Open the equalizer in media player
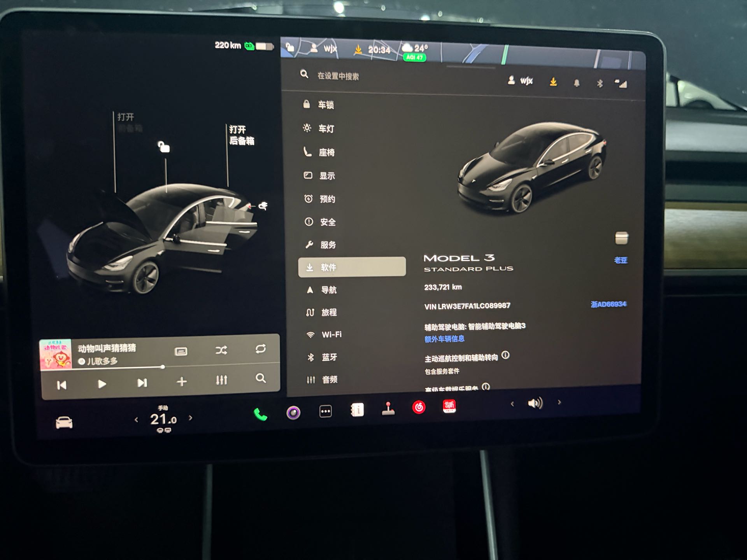 point(221,380)
